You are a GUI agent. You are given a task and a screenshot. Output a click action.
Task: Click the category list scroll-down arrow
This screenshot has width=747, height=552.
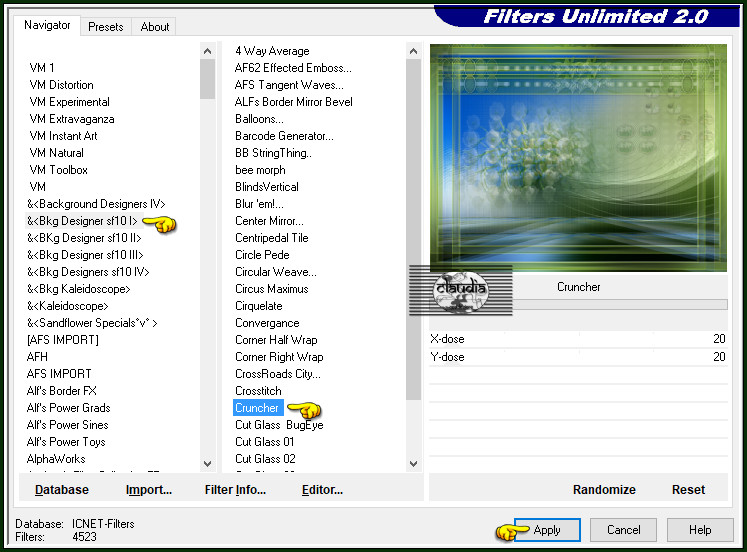208,463
